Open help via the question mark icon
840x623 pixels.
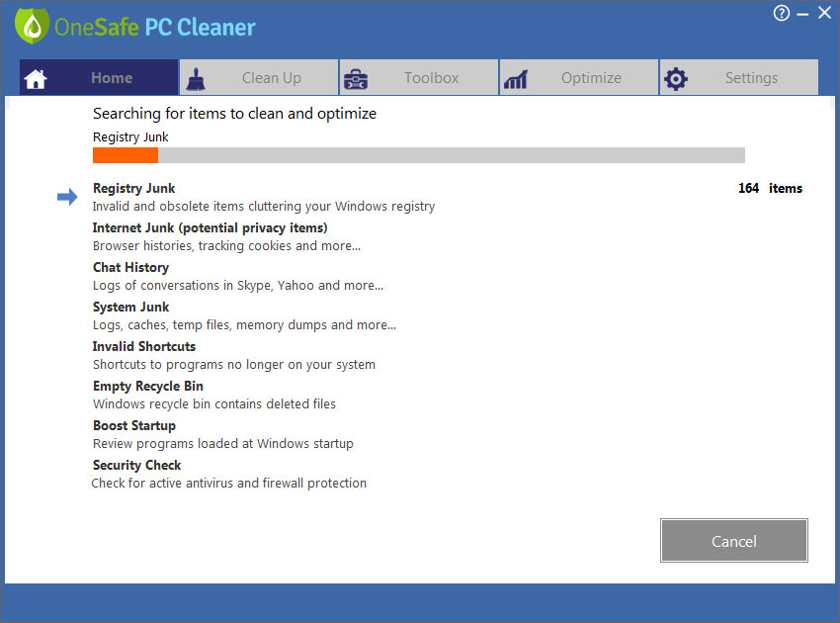click(782, 13)
